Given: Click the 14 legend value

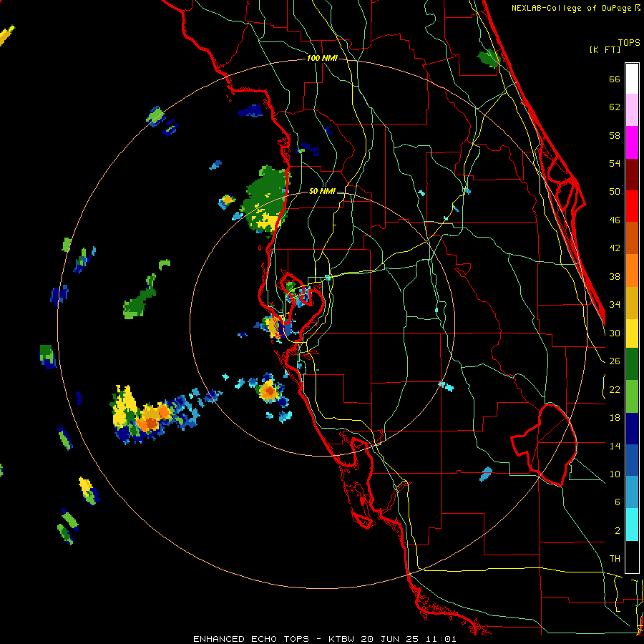Looking at the screenshot, I should coord(615,447).
